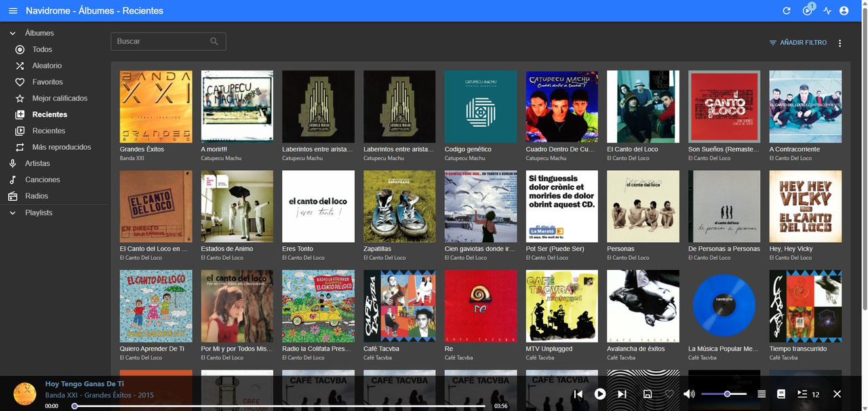Open the Personas album title
The width and height of the screenshot is (868, 411).
coord(620,249)
